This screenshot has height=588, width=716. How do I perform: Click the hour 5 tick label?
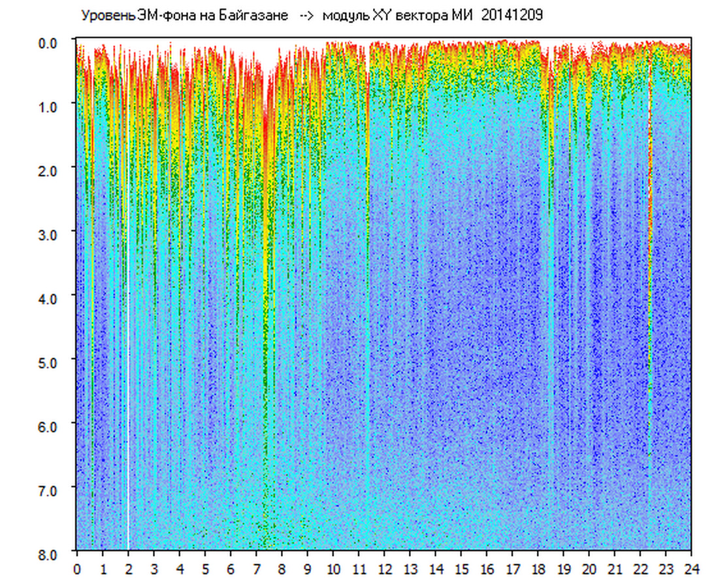pyautogui.click(x=205, y=569)
